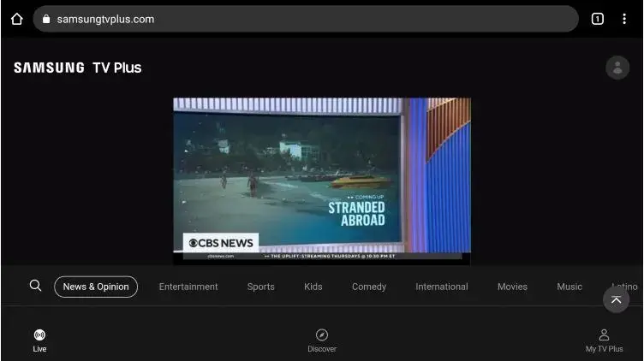Image resolution: width=644 pixels, height=361 pixels.
Task: Open the browser tab switcher
Action: [x=597, y=19]
